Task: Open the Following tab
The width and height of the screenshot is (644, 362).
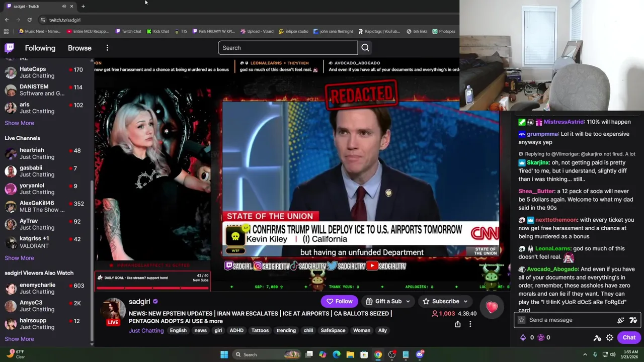Action: point(40,48)
